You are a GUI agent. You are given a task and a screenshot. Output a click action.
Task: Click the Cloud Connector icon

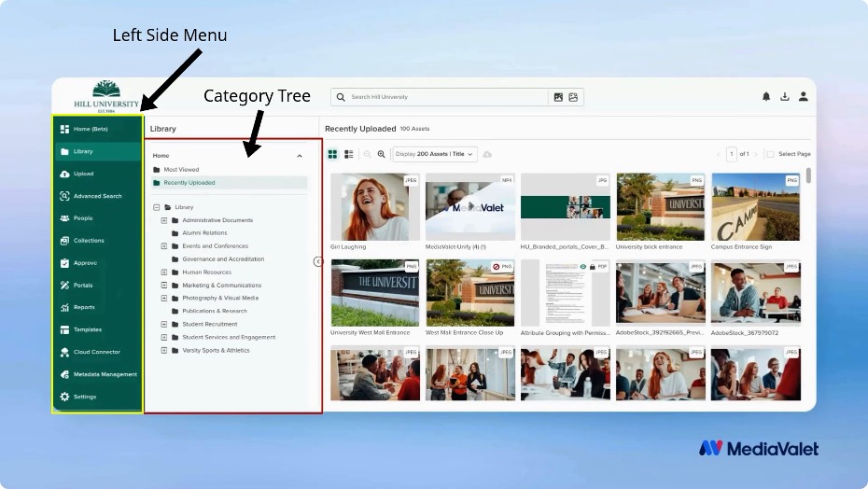(x=64, y=352)
